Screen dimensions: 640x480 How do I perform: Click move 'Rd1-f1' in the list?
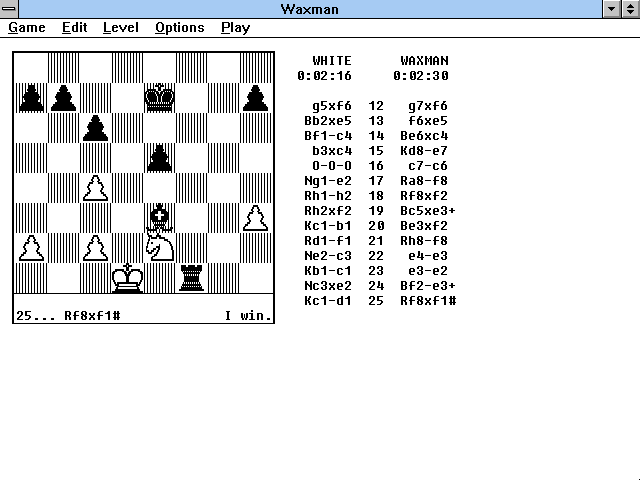pyautogui.click(x=328, y=241)
